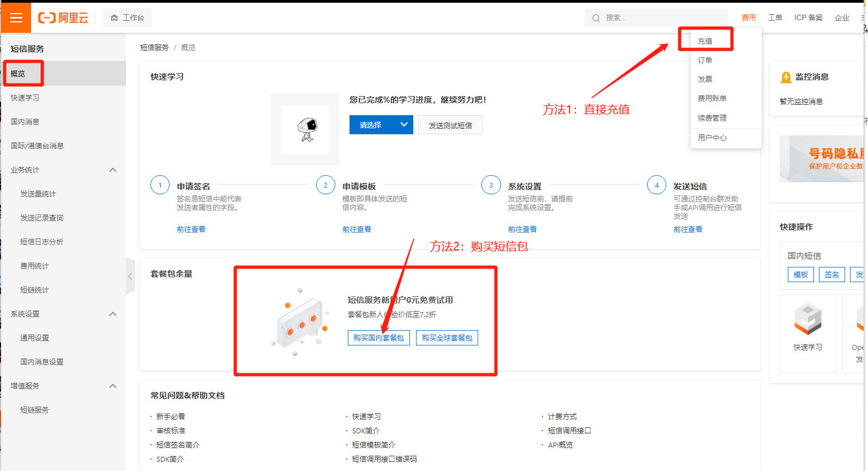This screenshot has width=868, height=471.
Task: Focus the top search input field
Action: tap(656, 18)
